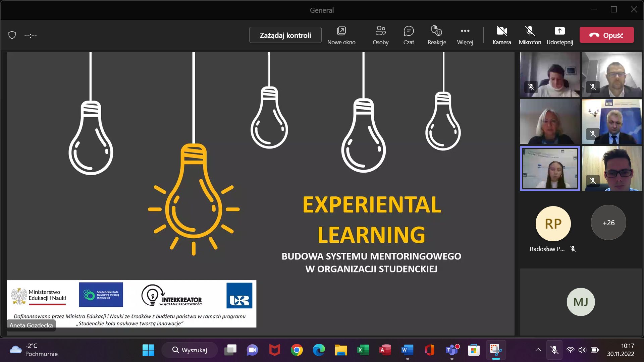Click the Udostępnij share screen icon

point(559,31)
